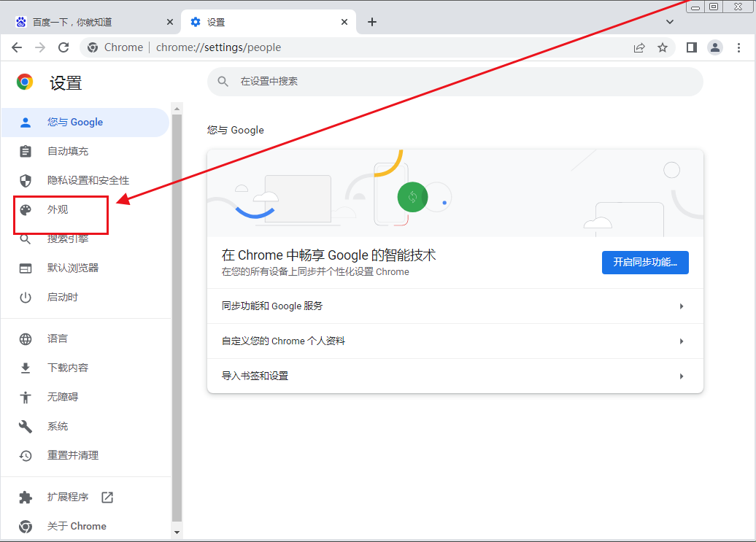Click the puzzle piece icon for 扩展程序
Screen dimensions: 756x542
coord(26,498)
